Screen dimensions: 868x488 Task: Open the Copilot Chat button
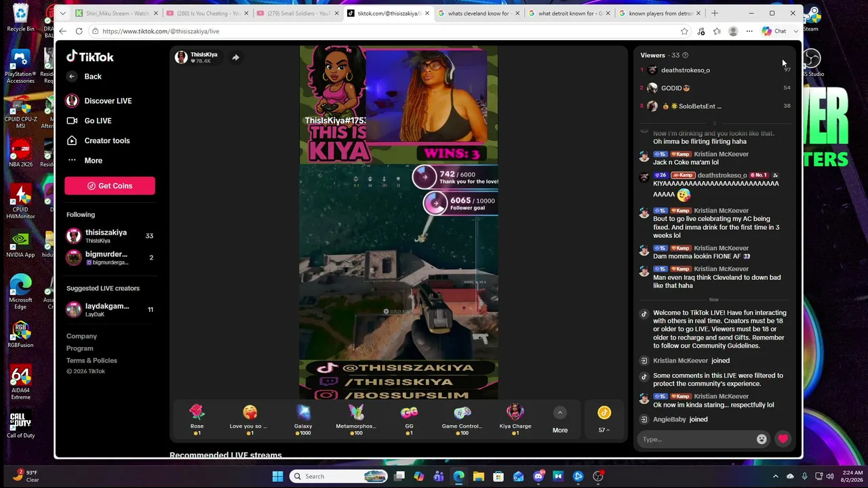pos(775,31)
